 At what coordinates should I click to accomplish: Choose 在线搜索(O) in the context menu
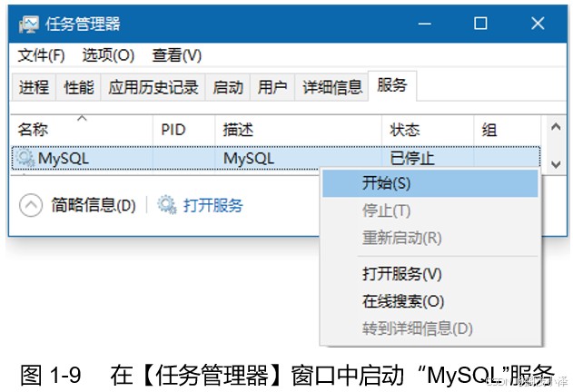(430, 301)
